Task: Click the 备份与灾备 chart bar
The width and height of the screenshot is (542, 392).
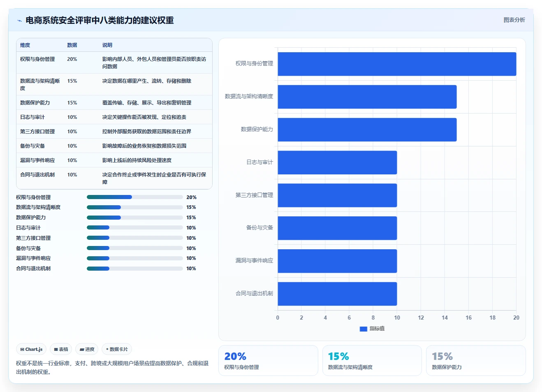Action: tap(337, 228)
